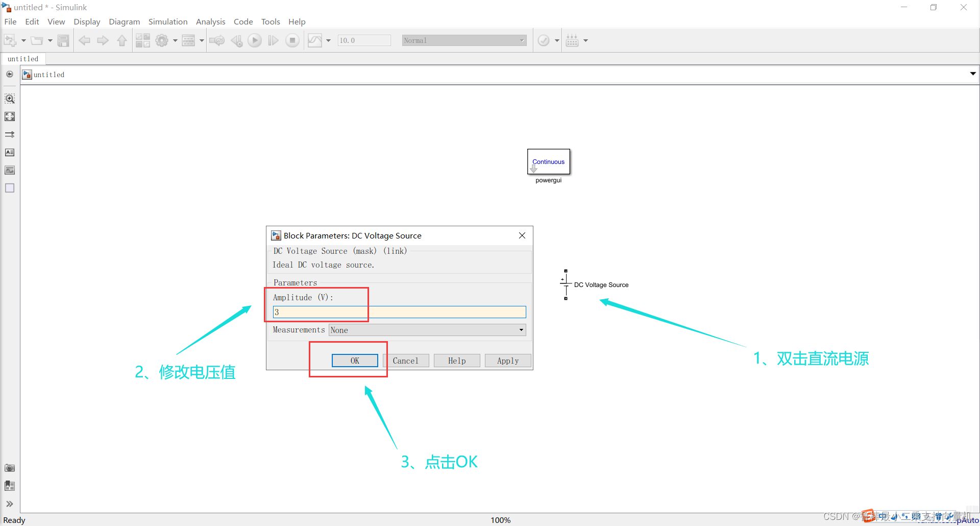Open the Tools menu
The height and width of the screenshot is (526, 980).
coord(271,21)
